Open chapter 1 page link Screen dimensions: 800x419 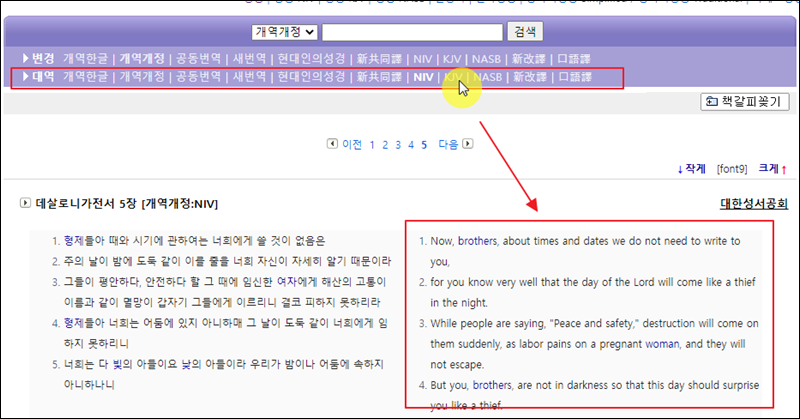[x=372, y=145]
